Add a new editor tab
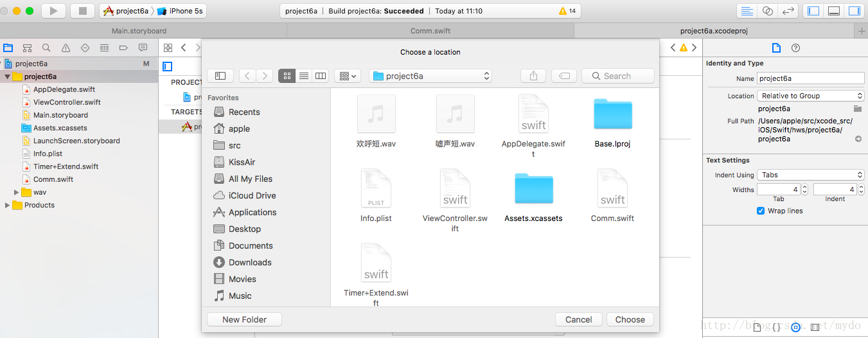 pos(862,31)
